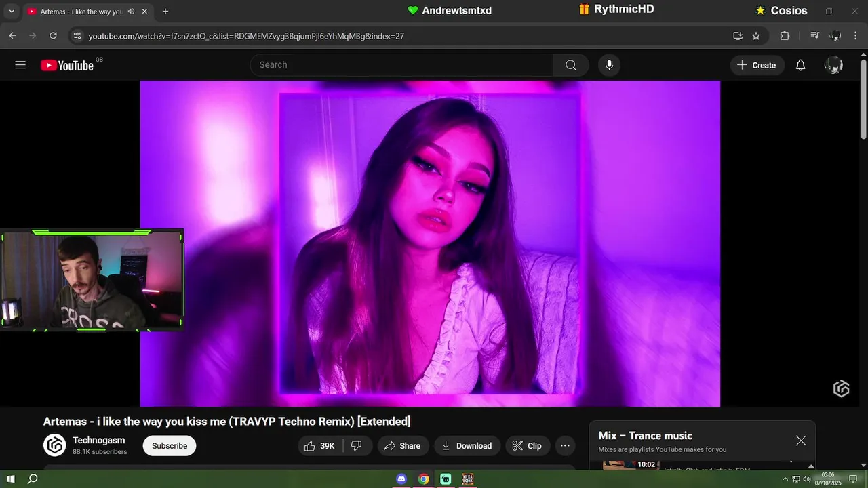Focus the YouTube Search field
The image size is (868, 488).
401,65
